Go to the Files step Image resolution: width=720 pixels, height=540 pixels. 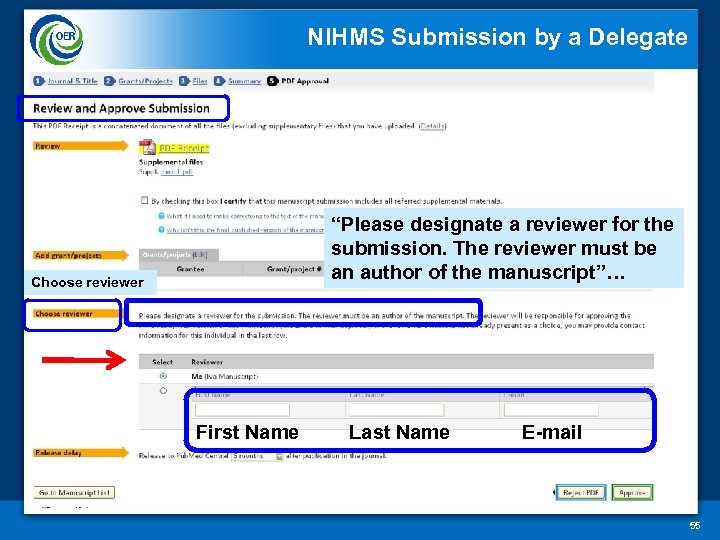pos(200,81)
